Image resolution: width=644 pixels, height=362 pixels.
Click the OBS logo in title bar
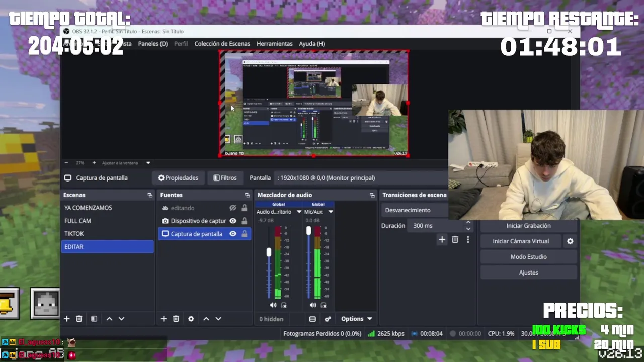(x=66, y=31)
